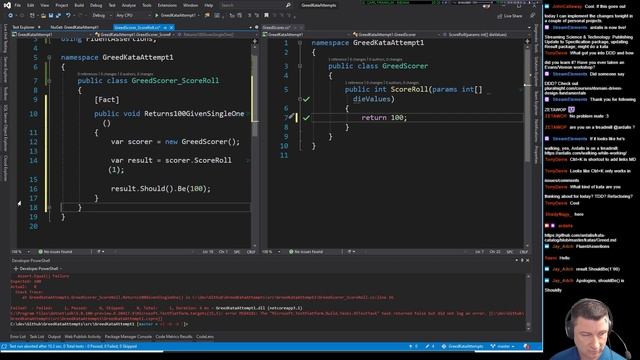Open the Analyze menu
640x360 pixels.
(129, 5)
